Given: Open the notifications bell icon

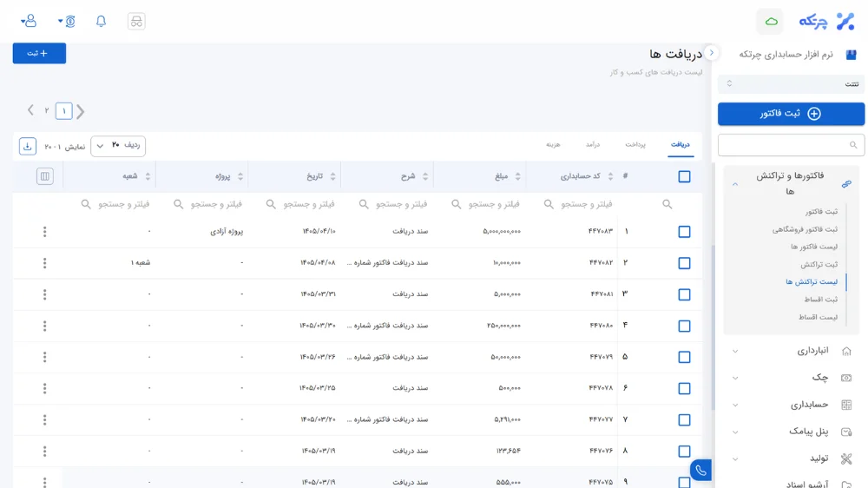Looking at the screenshot, I should pos(101,21).
